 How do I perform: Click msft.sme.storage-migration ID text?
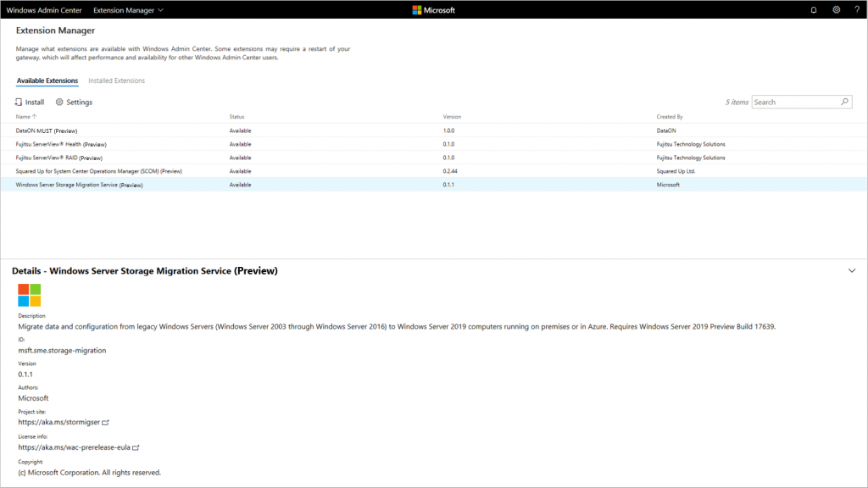coord(62,350)
